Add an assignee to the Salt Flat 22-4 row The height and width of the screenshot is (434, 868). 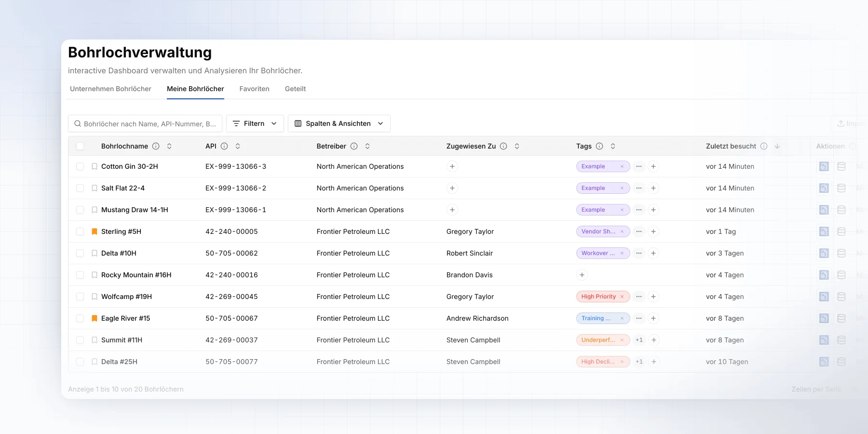coord(452,188)
